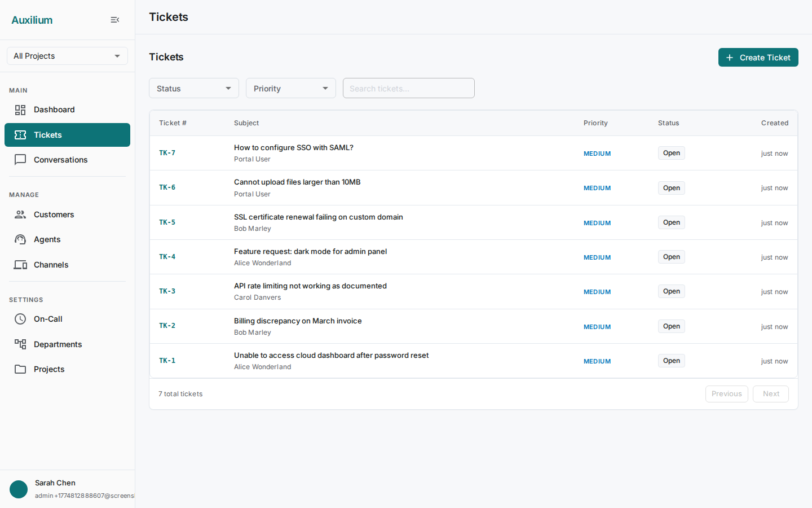
Task: Collapse the sidebar with the toggle icon
Action: (114, 20)
